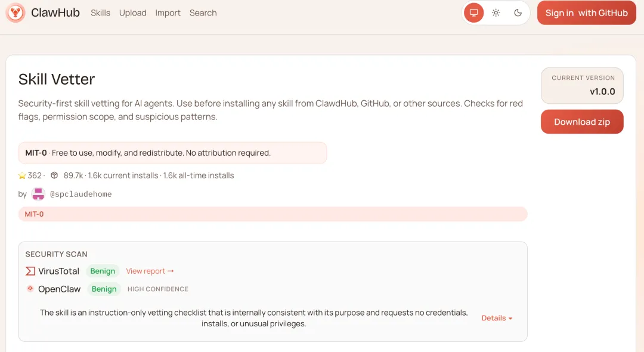Download the skill zip file
644x352 pixels.
(x=582, y=122)
